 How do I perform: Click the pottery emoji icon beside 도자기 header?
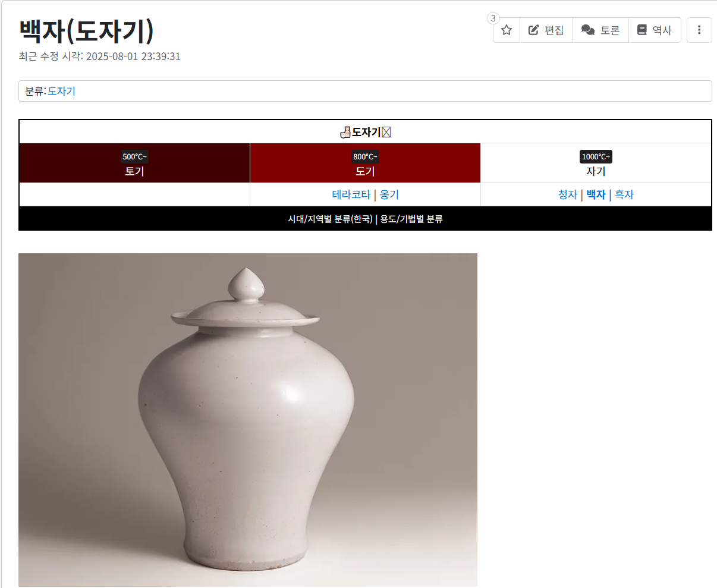pos(345,132)
